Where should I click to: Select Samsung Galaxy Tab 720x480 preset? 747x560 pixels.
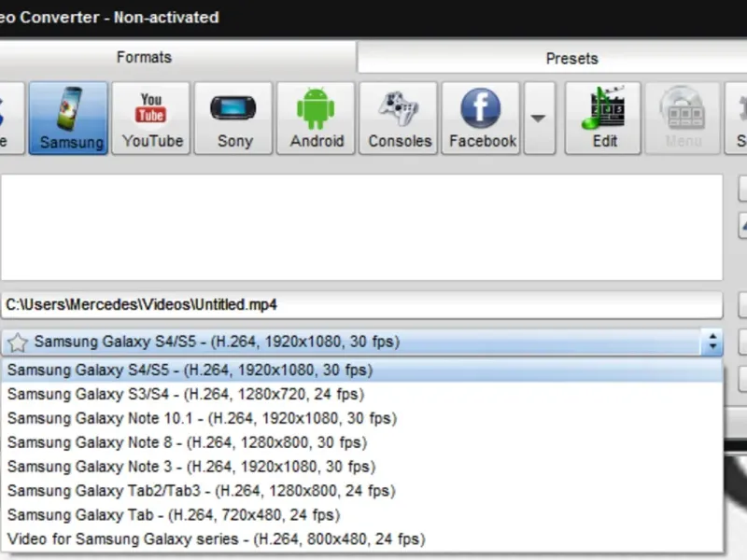pos(362,515)
